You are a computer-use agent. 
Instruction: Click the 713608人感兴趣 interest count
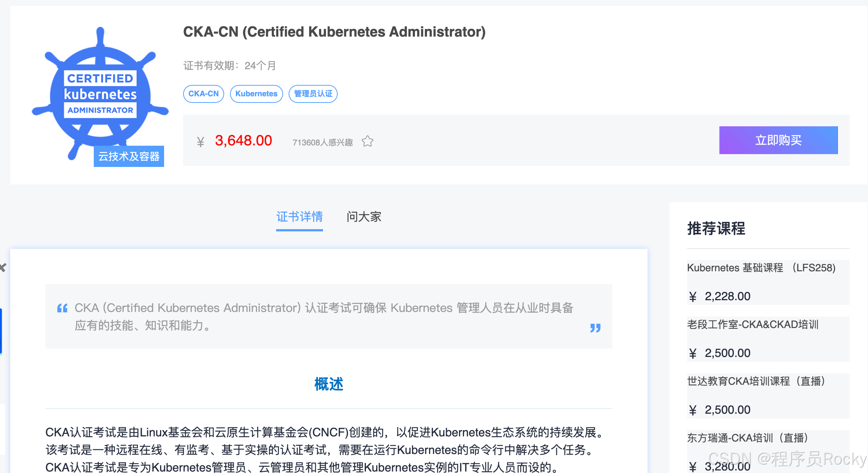pos(322,142)
